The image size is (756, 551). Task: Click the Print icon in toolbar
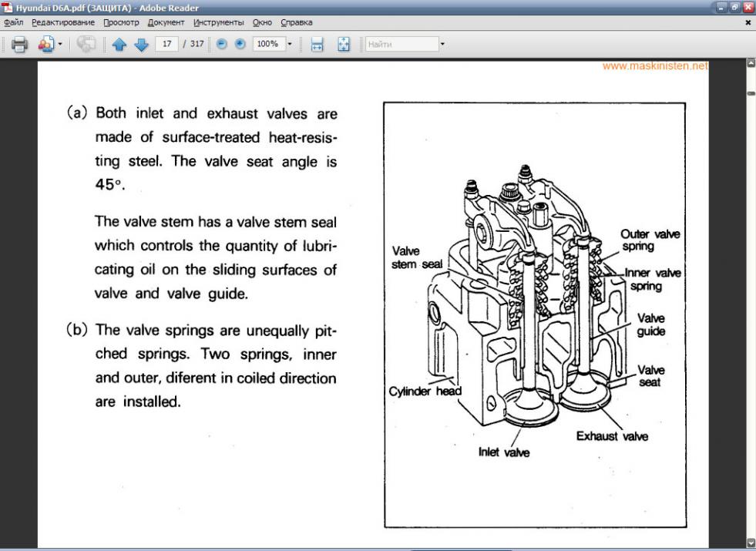(x=19, y=45)
